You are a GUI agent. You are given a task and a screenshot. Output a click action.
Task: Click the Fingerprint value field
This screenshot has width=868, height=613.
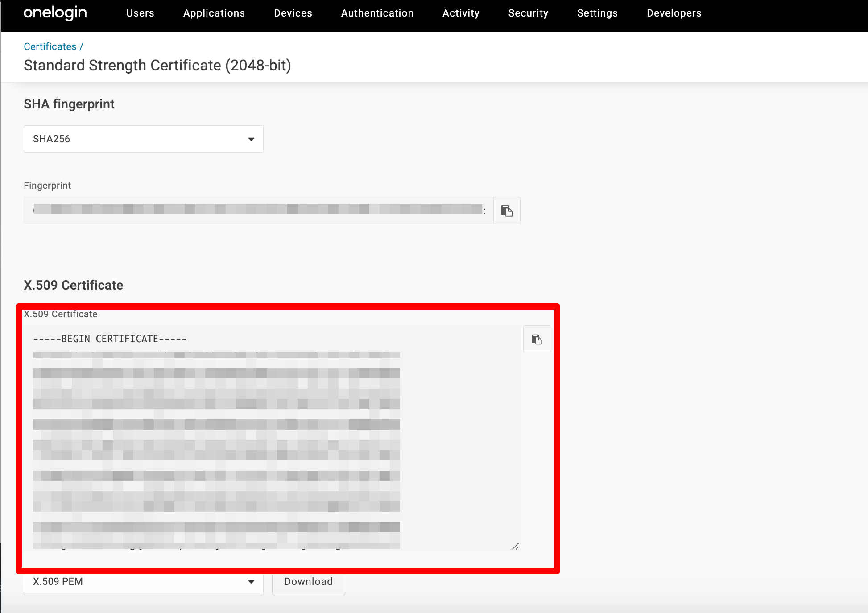(258, 210)
